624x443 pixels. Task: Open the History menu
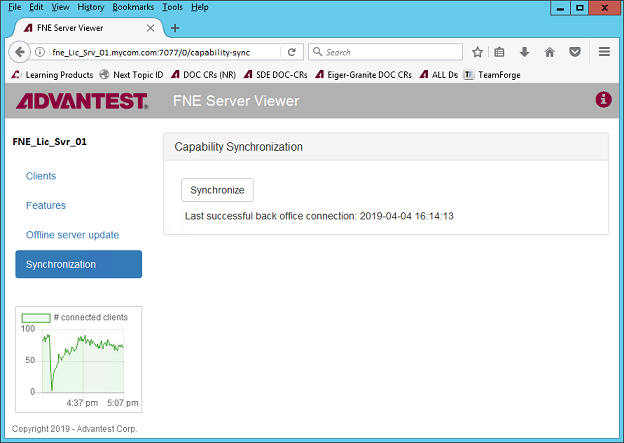tap(90, 7)
